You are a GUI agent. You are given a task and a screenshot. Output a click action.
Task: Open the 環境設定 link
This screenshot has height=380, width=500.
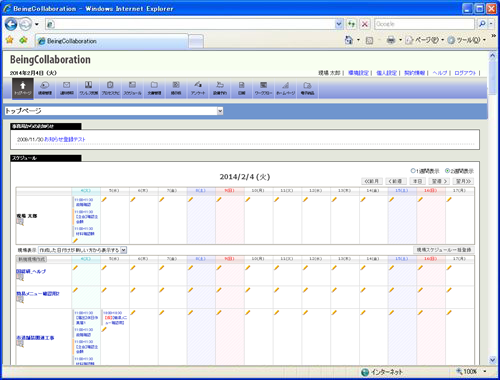(x=358, y=73)
